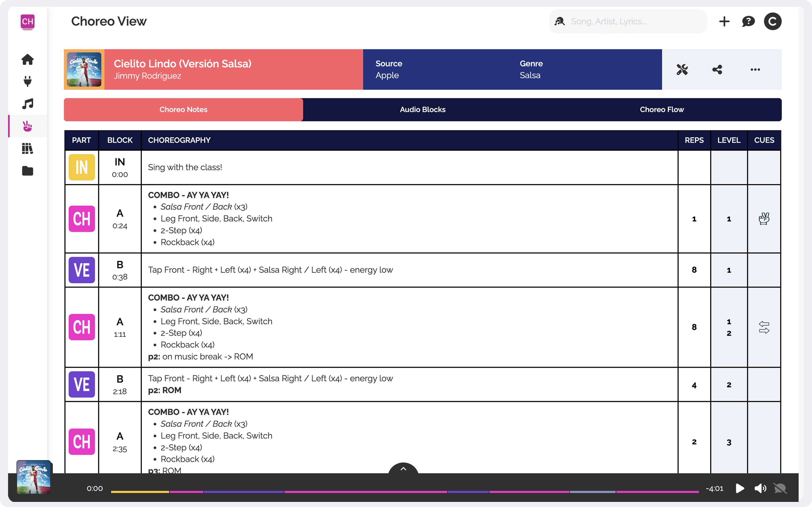Screen dimensions: 812x507
Task: Switch to the Choreo Flow tab
Action: pos(661,110)
